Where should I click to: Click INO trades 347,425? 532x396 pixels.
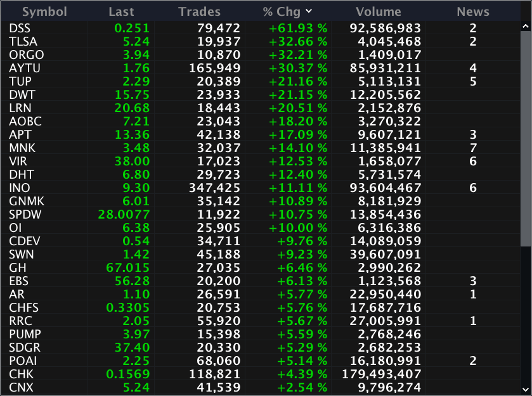pos(214,188)
